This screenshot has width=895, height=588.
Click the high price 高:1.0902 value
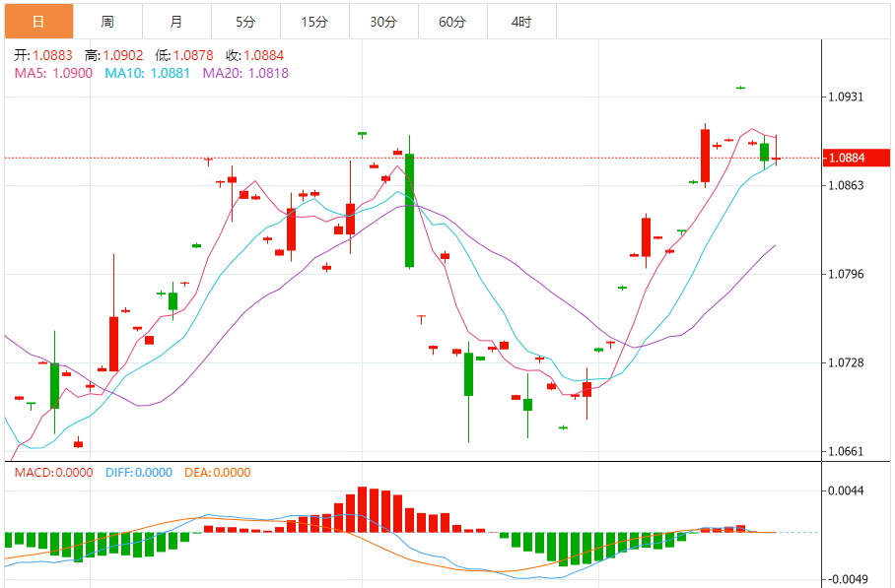[x=114, y=55]
